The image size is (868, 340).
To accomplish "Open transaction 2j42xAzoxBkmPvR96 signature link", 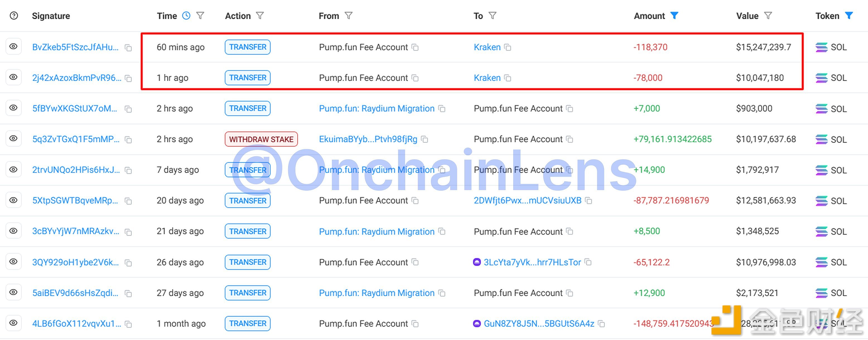I will pyautogui.click(x=76, y=78).
